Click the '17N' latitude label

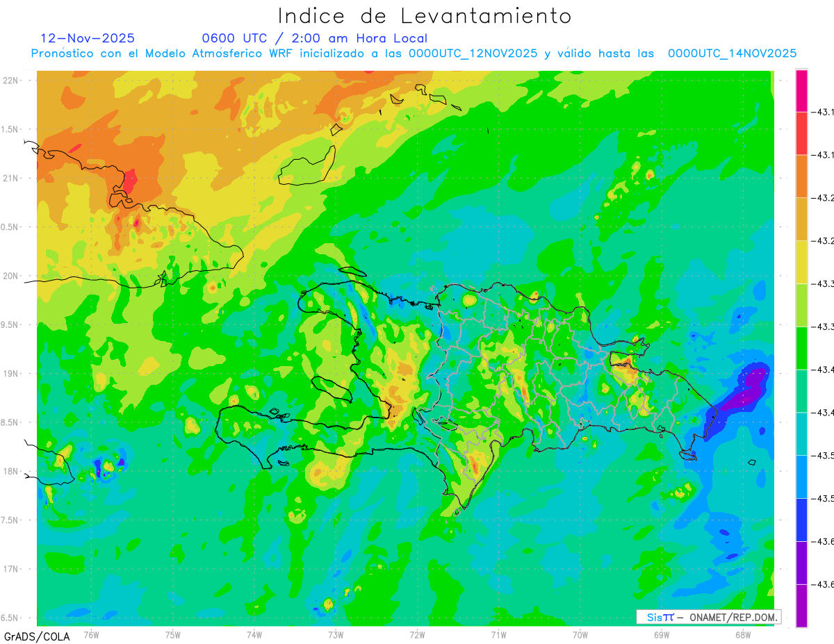click(11, 569)
